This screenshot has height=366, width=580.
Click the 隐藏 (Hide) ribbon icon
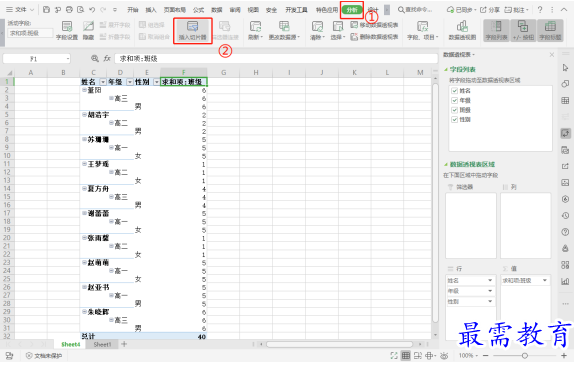(88, 30)
